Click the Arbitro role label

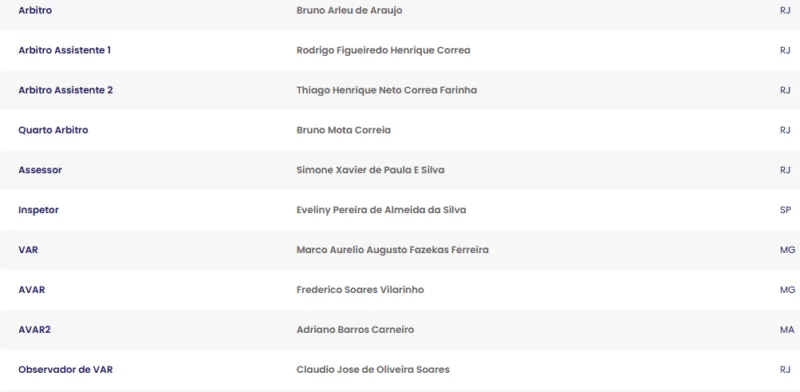click(35, 10)
